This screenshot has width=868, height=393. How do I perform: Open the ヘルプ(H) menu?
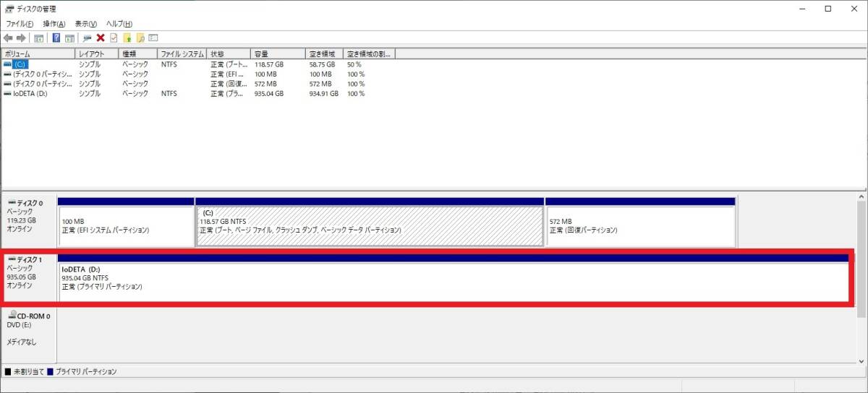[x=119, y=24]
